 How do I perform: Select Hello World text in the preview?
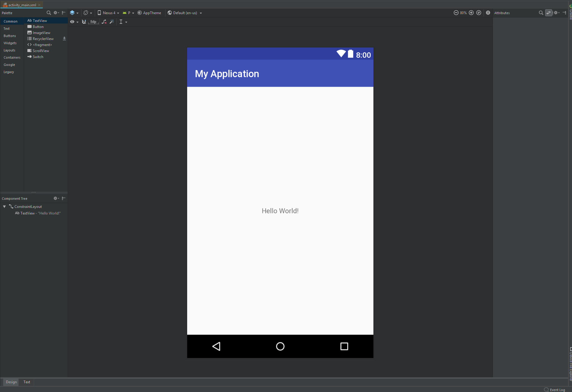[x=280, y=211]
